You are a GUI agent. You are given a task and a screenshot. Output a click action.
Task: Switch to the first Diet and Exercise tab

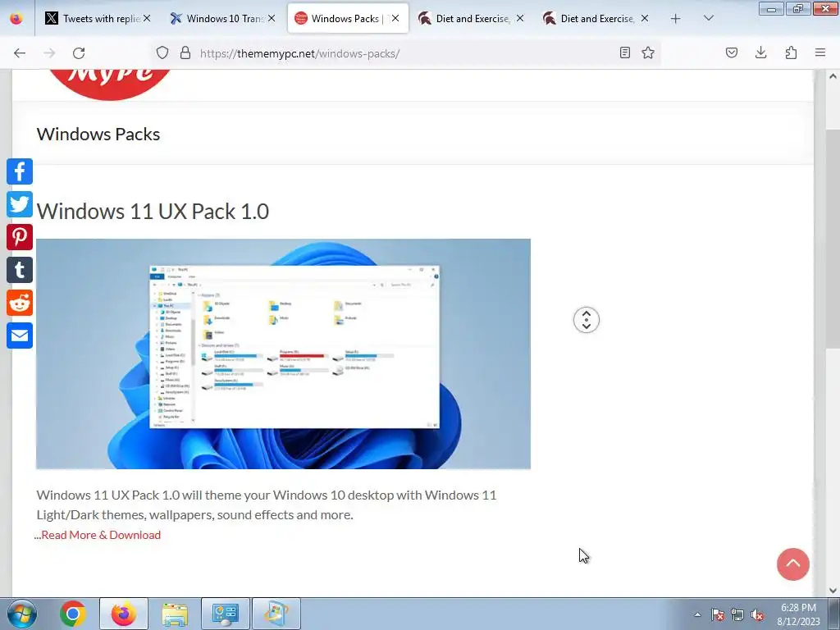coord(472,19)
